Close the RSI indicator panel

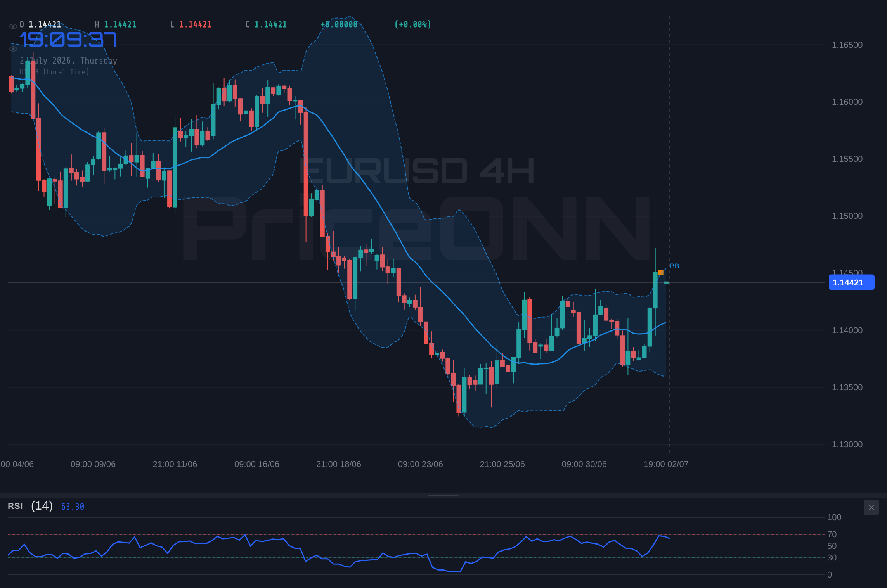pyautogui.click(x=871, y=507)
